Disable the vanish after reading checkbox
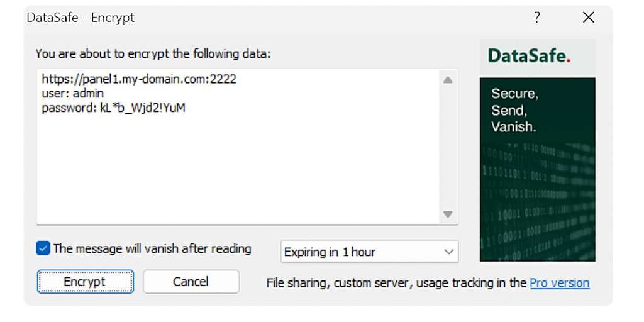 pyautogui.click(x=43, y=248)
